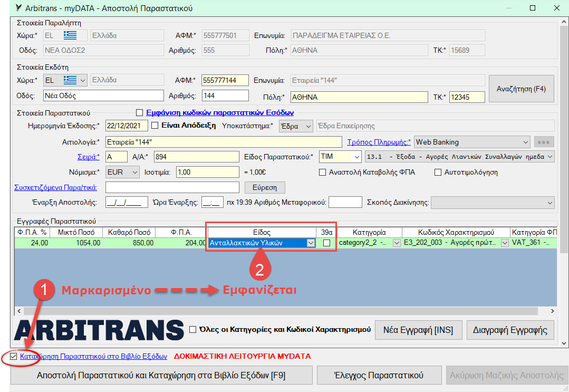The image size is (569, 392).
Task: Expand the '13.1 - Έξοδα' document kind dropdown
Action: (x=550, y=157)
